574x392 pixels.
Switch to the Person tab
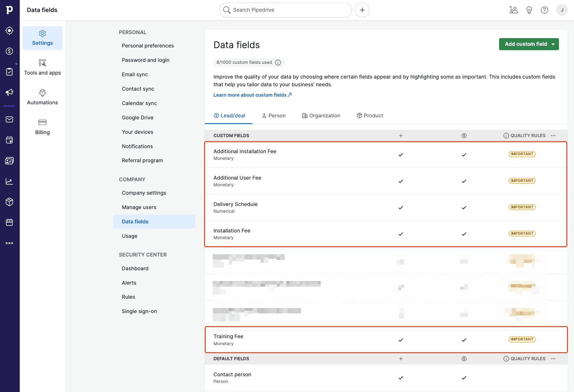pos(274,115)
